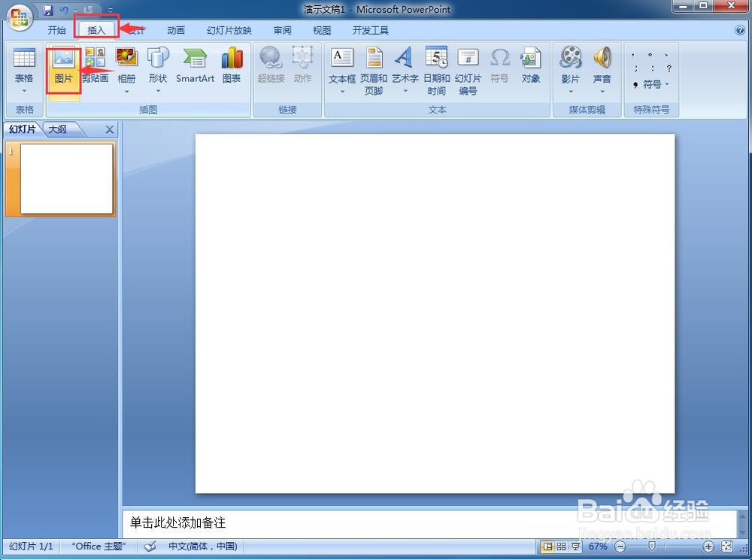Customize the quick access toolbar dropdown
Viewport: 752px width, 560px height.
click(x=111, y=10)
